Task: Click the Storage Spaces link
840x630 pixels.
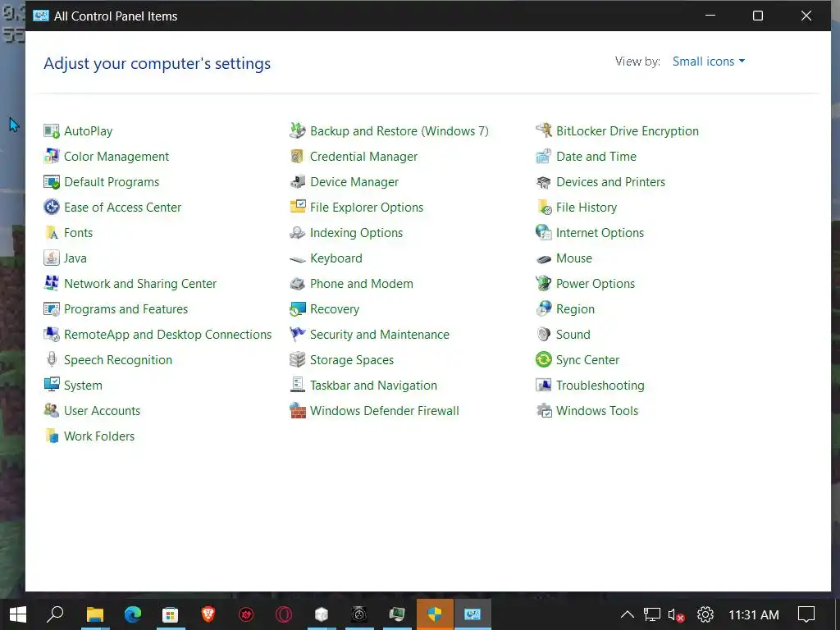Action: coord(352,360)
